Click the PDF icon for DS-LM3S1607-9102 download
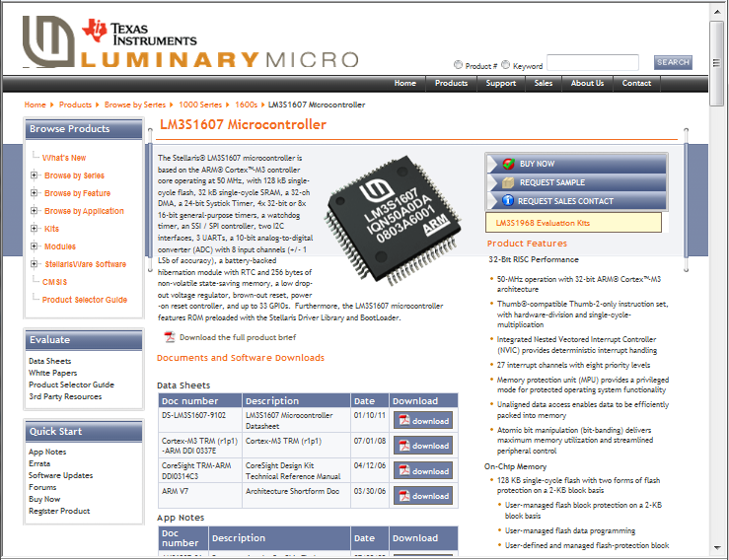The image size is (729, 560). [404, 420]
